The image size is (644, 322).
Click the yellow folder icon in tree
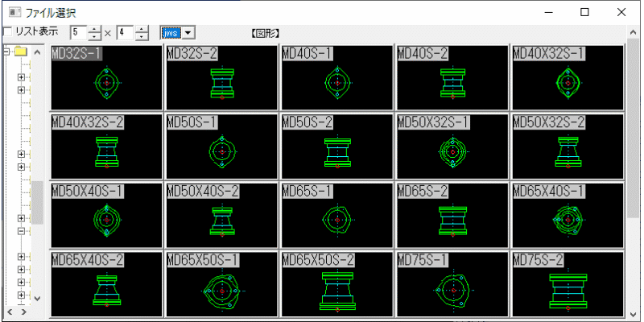point(20,52)
